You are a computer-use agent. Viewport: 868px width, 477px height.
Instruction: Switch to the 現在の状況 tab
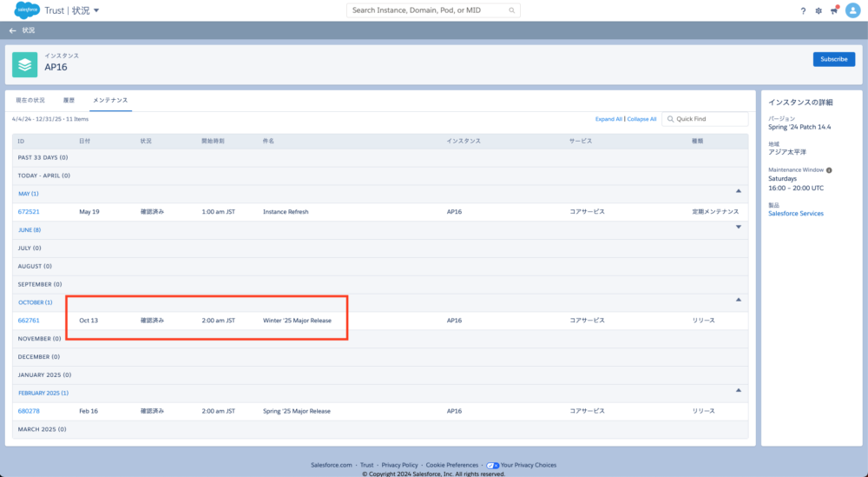(x=30, y=100)
